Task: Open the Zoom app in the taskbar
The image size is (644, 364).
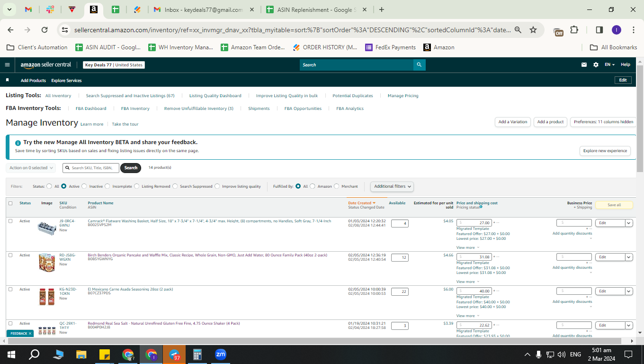Action: tap(221, 355)
